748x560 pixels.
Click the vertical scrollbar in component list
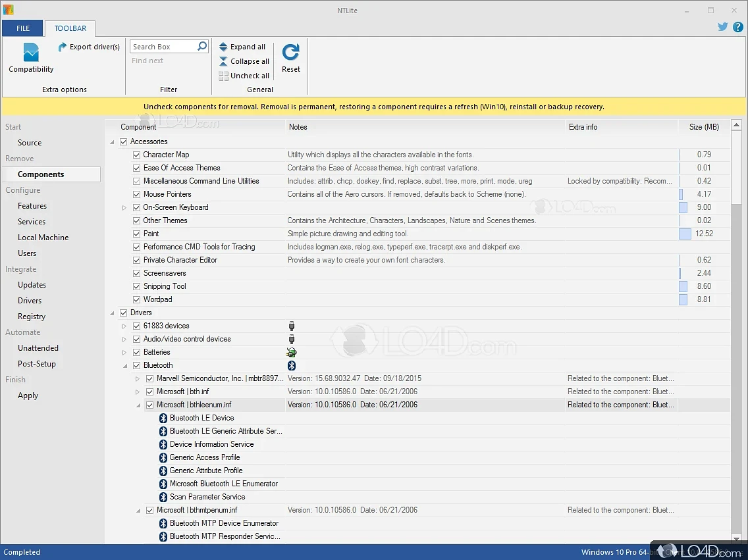(x=737, y=329)
